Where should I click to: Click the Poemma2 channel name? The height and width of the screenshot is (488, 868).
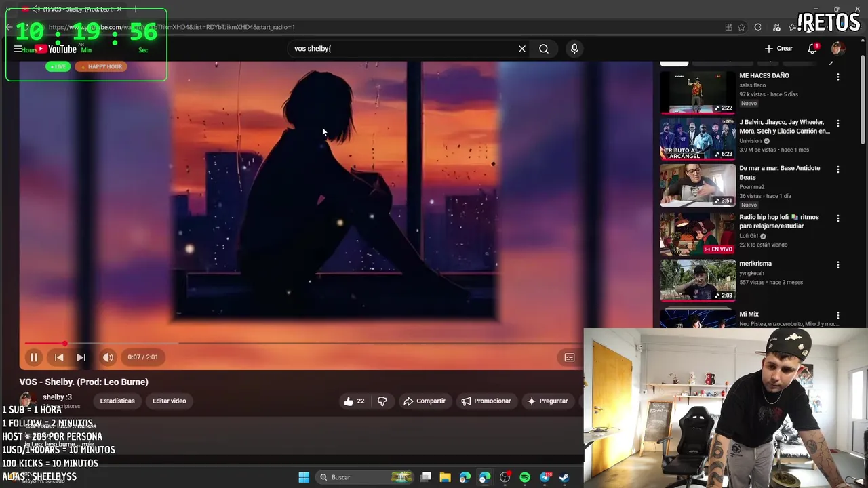click(x=752, y=187)
